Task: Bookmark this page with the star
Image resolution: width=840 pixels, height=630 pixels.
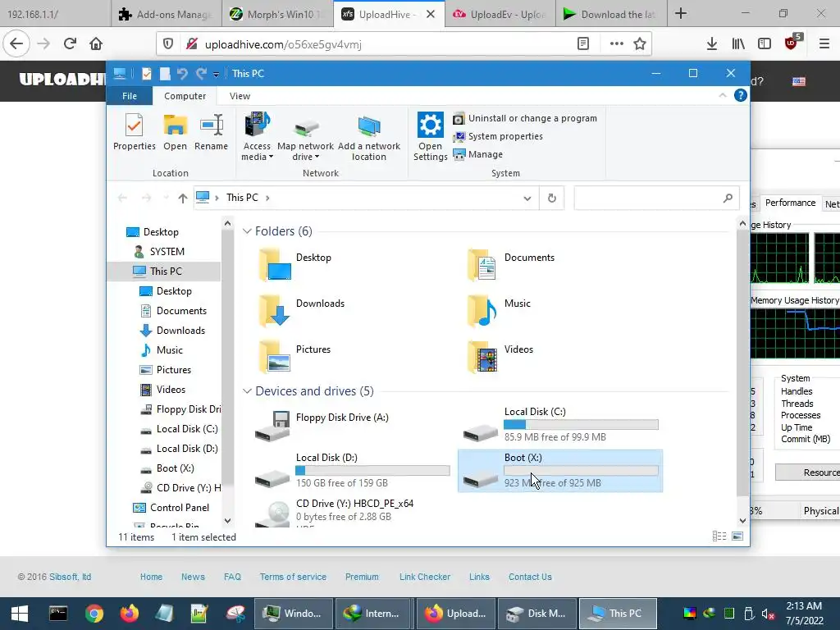Action: point(640,44)
